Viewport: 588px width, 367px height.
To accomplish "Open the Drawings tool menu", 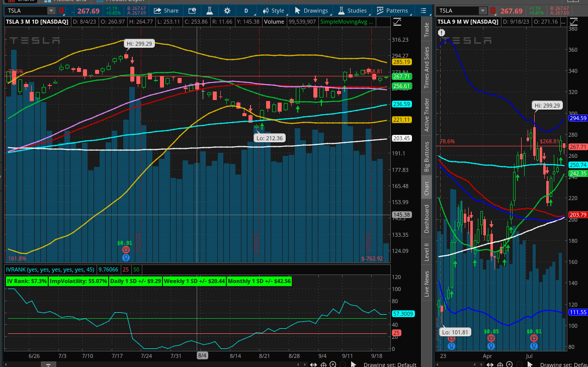I will coord(311,11).
